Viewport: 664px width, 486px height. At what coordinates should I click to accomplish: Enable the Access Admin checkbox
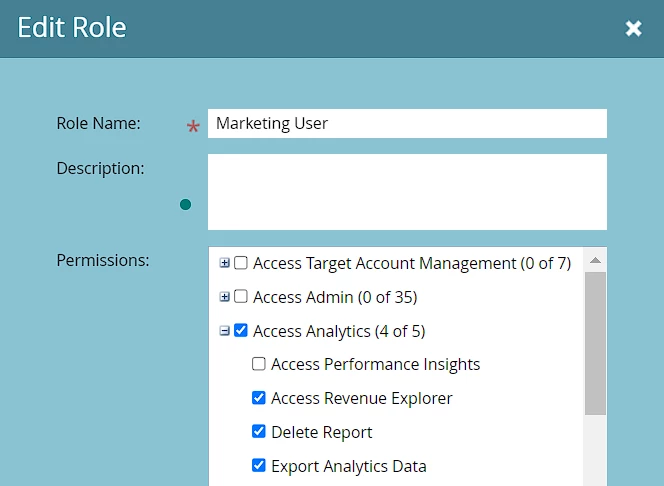click(241, 297)
